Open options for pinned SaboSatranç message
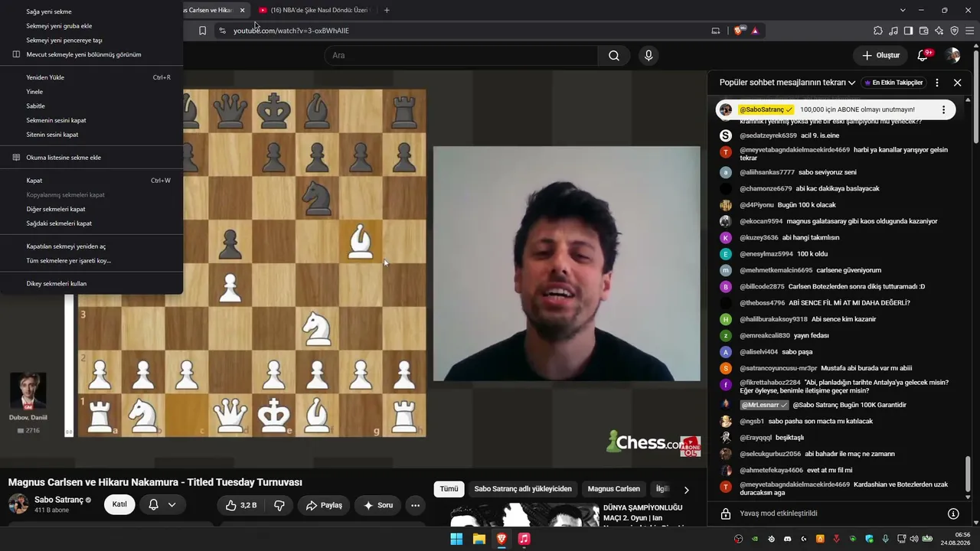 (943, 109)
